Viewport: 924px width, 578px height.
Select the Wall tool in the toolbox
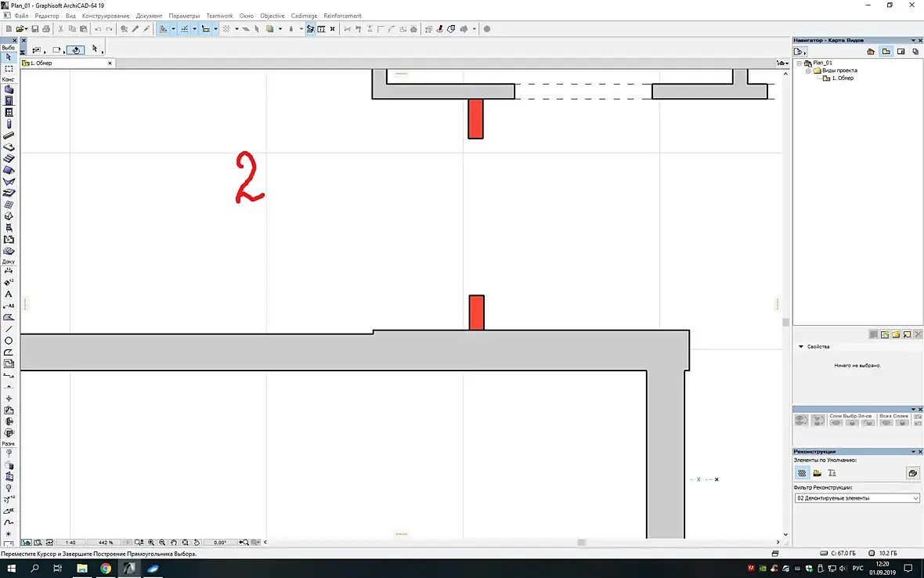(9, 89)
